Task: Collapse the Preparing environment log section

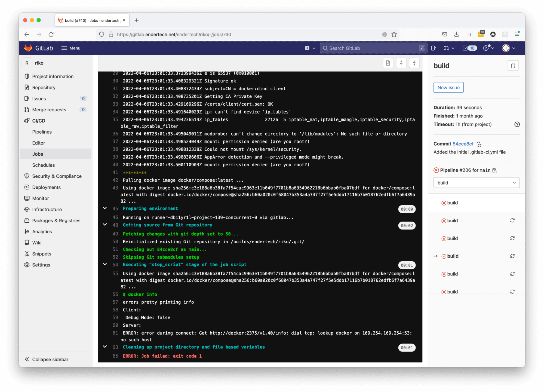Action: point(105,208)
